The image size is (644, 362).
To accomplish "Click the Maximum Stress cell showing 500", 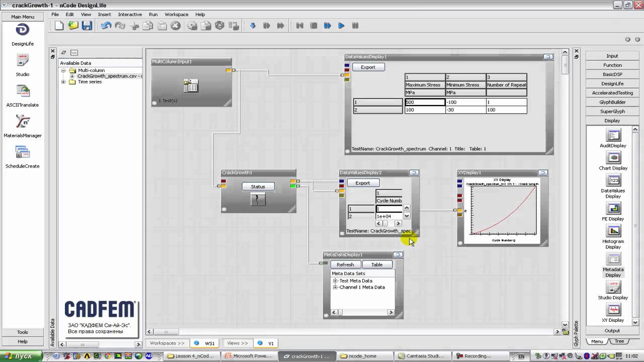I will click(425, 102).
